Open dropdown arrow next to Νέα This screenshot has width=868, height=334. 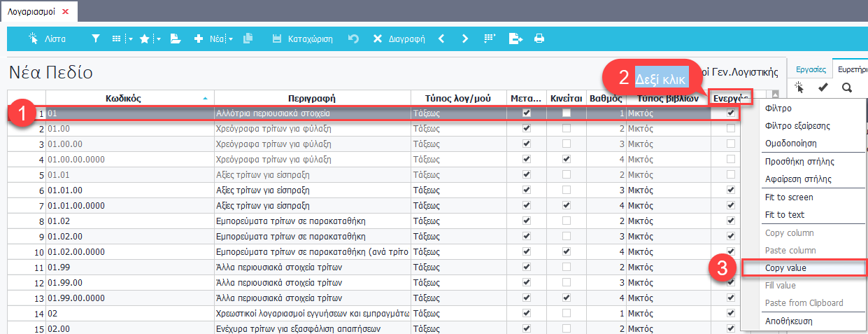231,39
